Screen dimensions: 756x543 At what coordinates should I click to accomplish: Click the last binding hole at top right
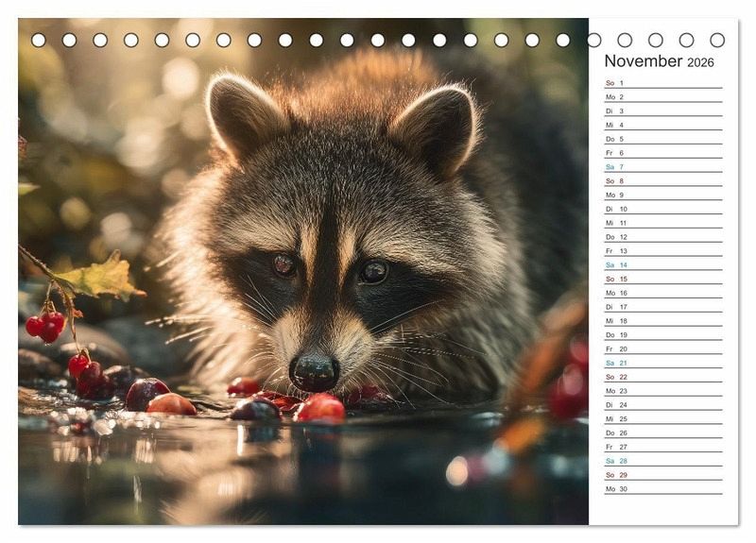[717, 40]
